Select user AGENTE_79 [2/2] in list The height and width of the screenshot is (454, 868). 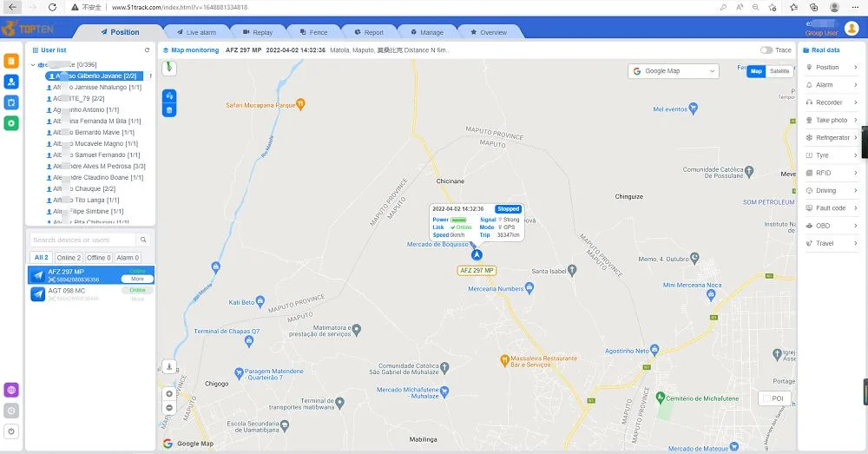pos(76,99)
